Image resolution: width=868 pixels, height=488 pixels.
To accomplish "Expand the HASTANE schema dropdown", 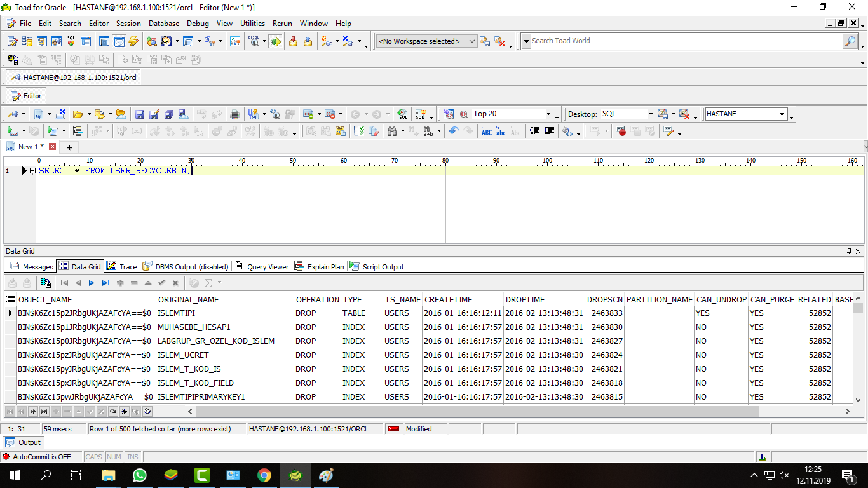I will [782, 114].
